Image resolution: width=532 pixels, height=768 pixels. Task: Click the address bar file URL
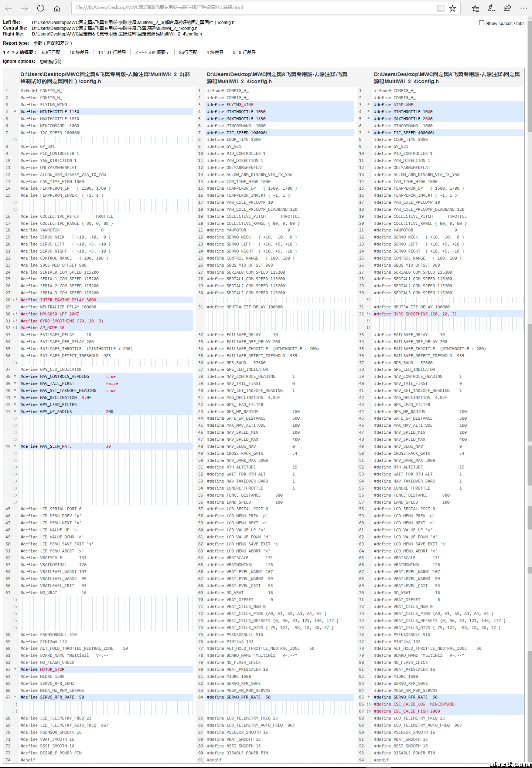pyautogui.click(x=159, y=7)
